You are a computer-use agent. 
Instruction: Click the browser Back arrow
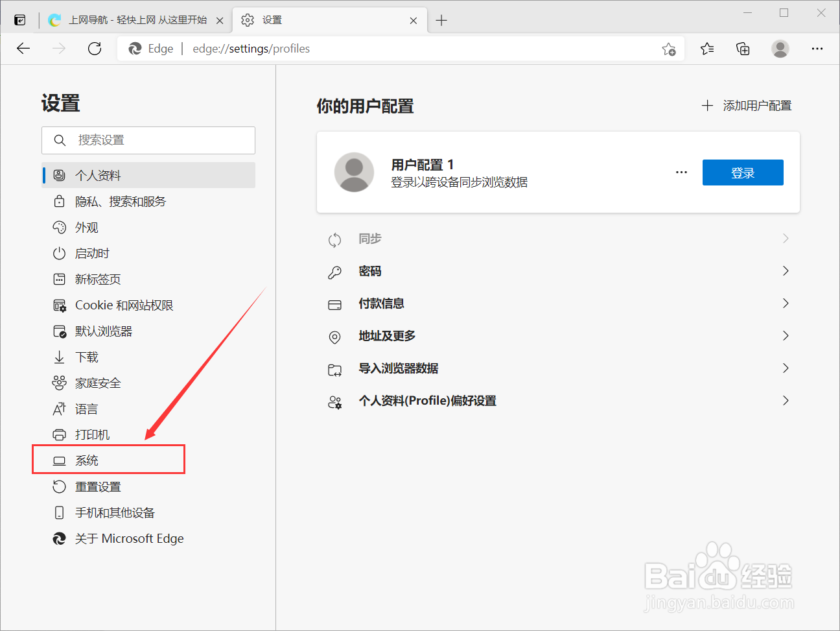[x=23, y=49]
